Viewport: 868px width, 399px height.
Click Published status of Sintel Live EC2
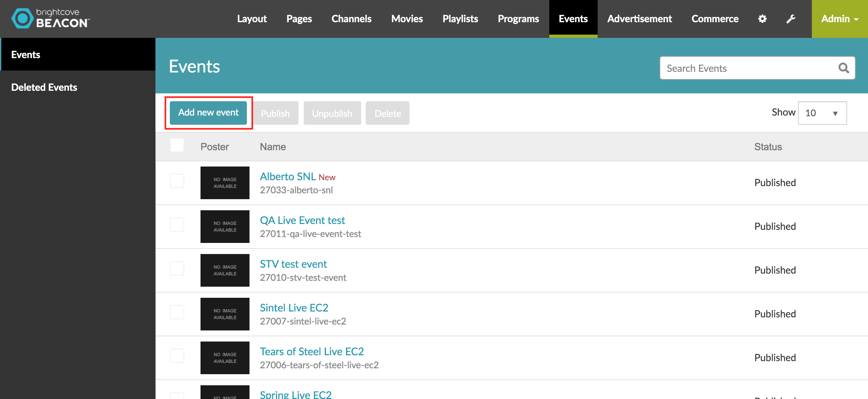click(x=775, y=314)
